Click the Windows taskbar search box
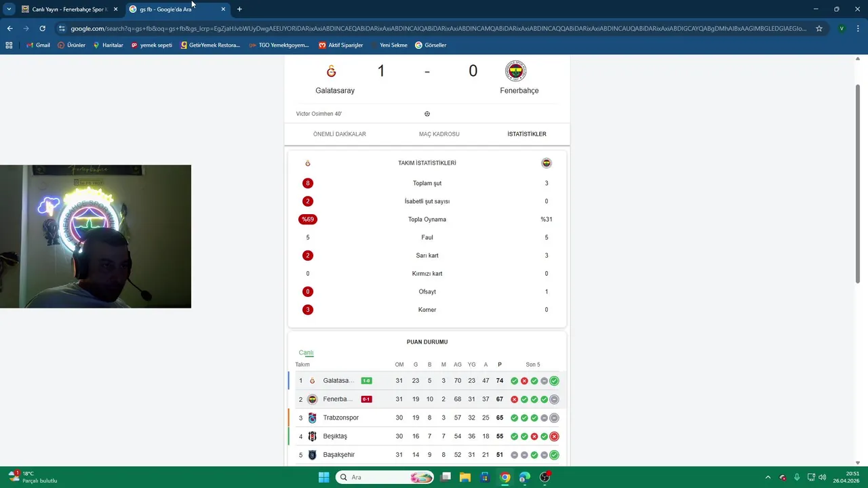Image resolution: width=868 pixels, height=488 pixels. point(385,477)
